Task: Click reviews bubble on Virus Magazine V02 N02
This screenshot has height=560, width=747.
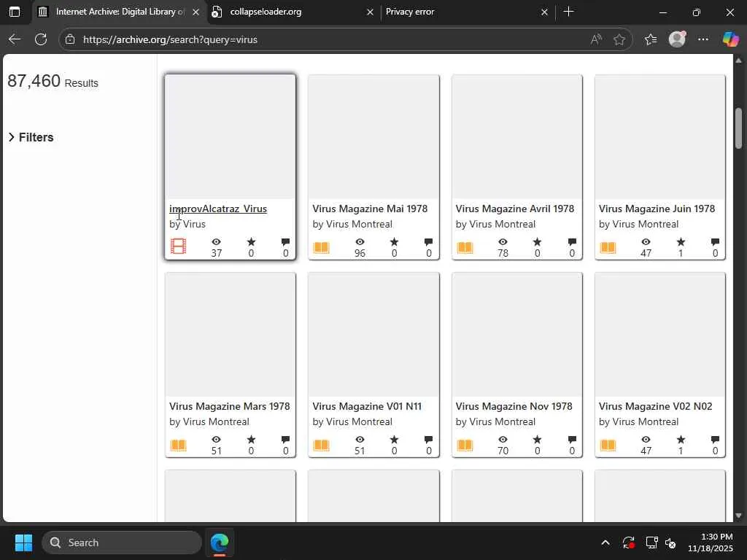Action: tap(715, 440)
